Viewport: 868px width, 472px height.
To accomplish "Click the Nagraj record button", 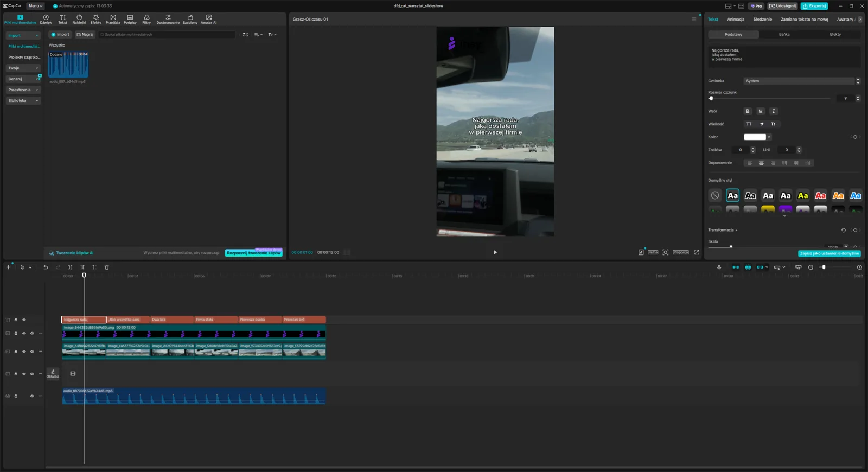I will [x=85, y=34].
